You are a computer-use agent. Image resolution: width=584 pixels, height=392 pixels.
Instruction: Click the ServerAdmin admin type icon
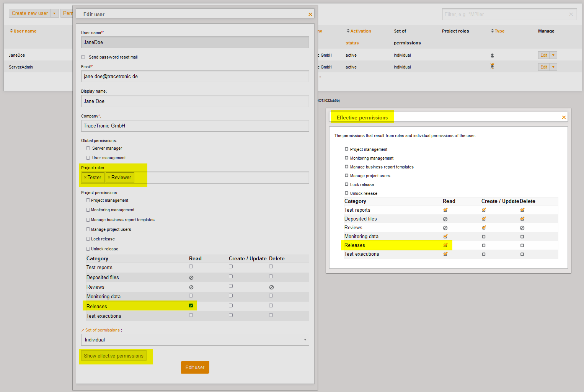coord(492,67)
